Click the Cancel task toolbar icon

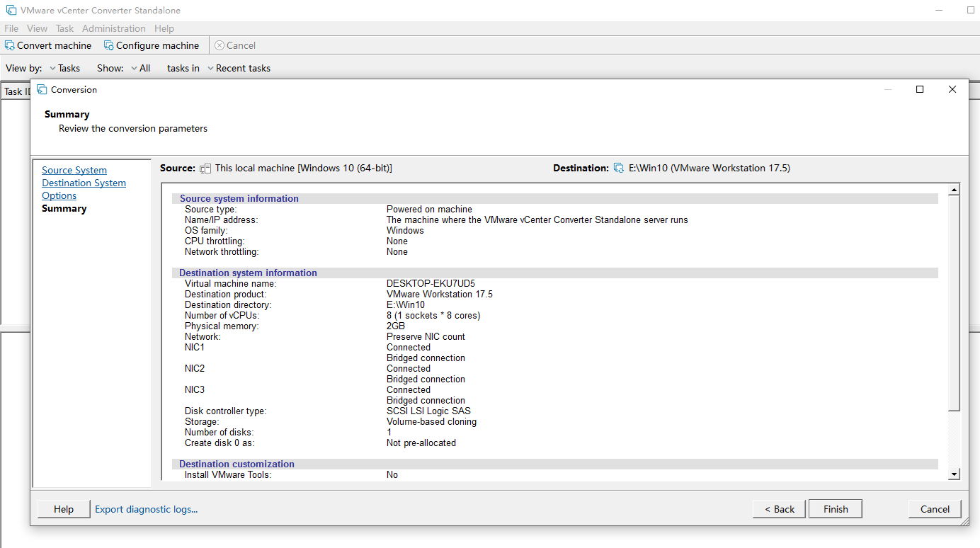(x=220, y=45)
